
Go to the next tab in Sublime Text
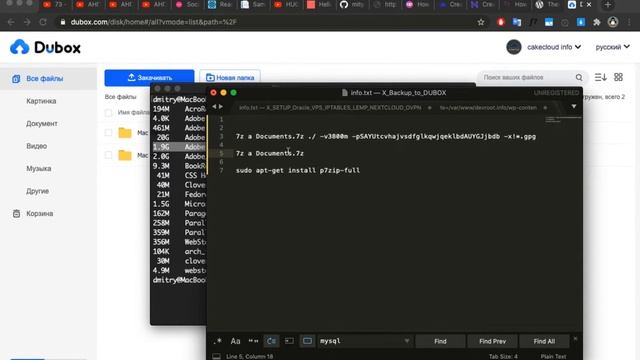[221, 107]
